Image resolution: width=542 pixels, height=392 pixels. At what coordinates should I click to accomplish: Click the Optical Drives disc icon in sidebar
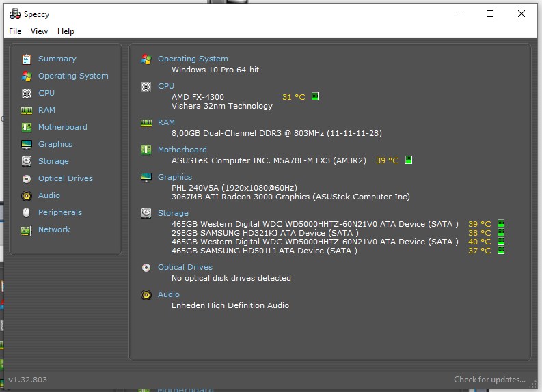[27, 178]
